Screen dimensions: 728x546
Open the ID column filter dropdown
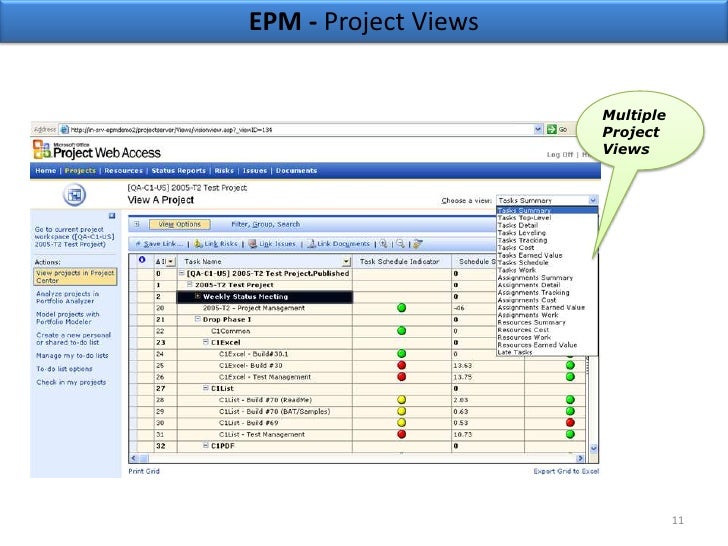click(x=171, y=262)
